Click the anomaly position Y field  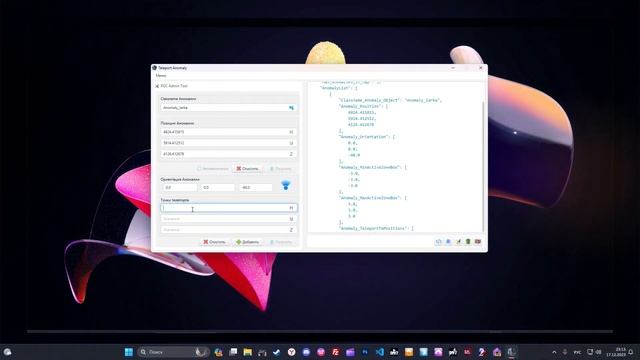point(229,143)
